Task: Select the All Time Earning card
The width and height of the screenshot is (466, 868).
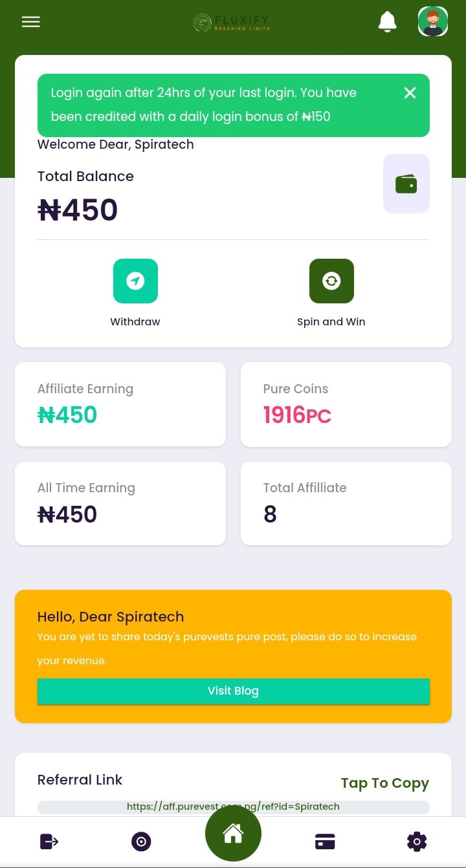Action: [x=120, y=503]
